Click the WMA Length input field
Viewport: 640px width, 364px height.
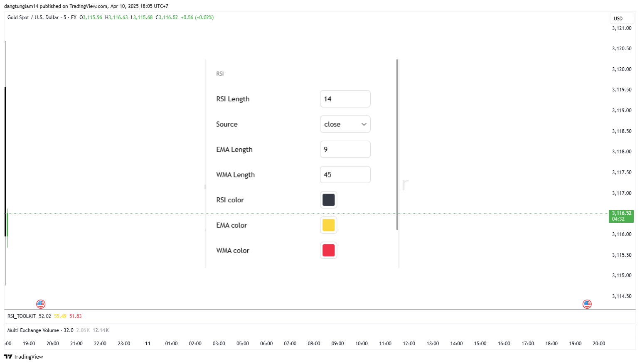point(345,175)
